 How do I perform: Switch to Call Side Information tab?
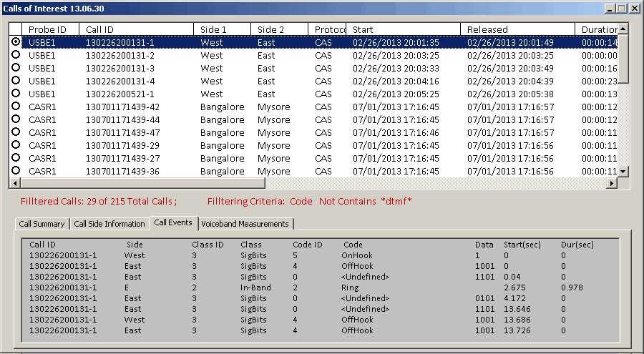point(109,224)
